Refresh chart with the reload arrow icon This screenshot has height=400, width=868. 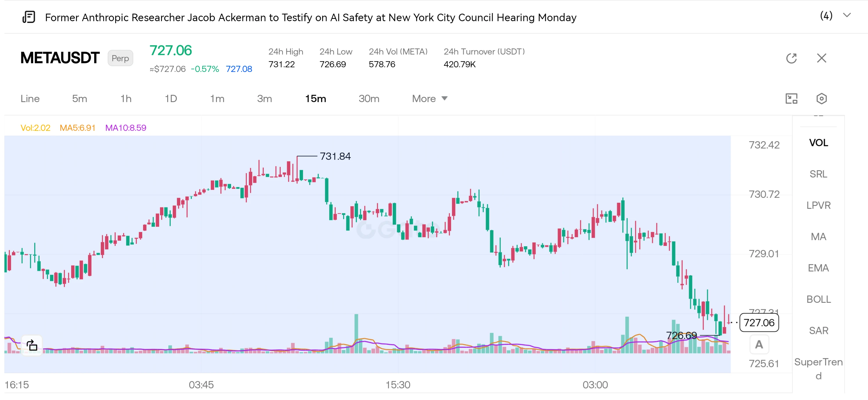(x=792, y=58)
